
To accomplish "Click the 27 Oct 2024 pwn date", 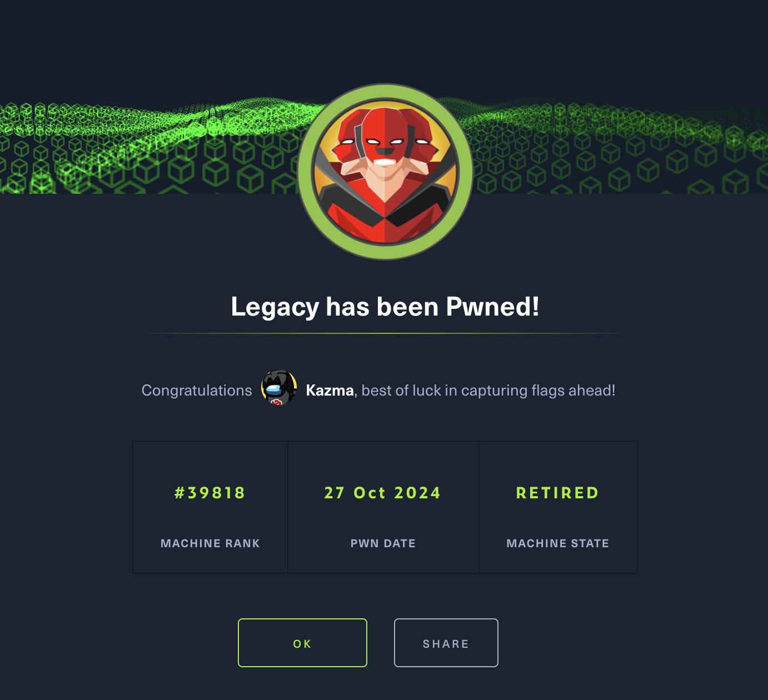I will [383, 493].
